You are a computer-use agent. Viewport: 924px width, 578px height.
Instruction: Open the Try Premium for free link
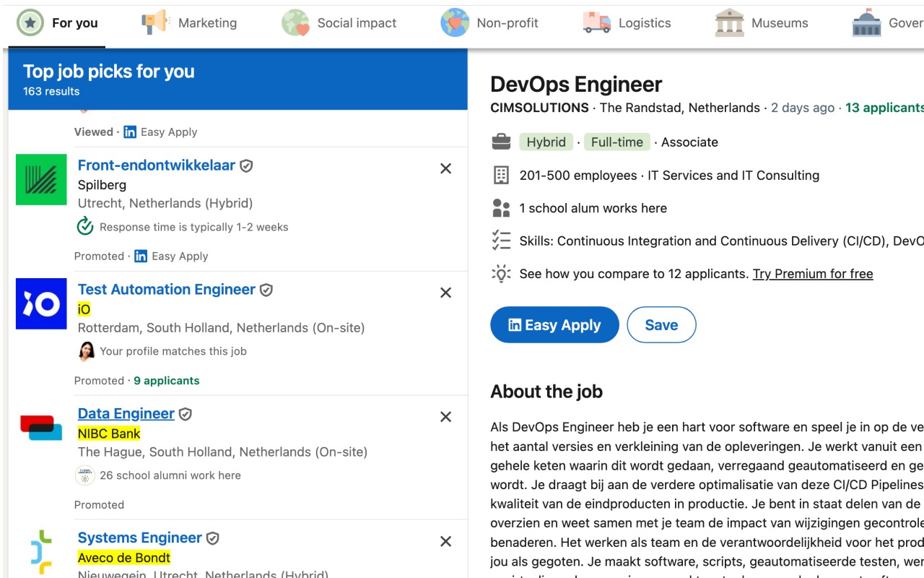click(x=813, y=274)
